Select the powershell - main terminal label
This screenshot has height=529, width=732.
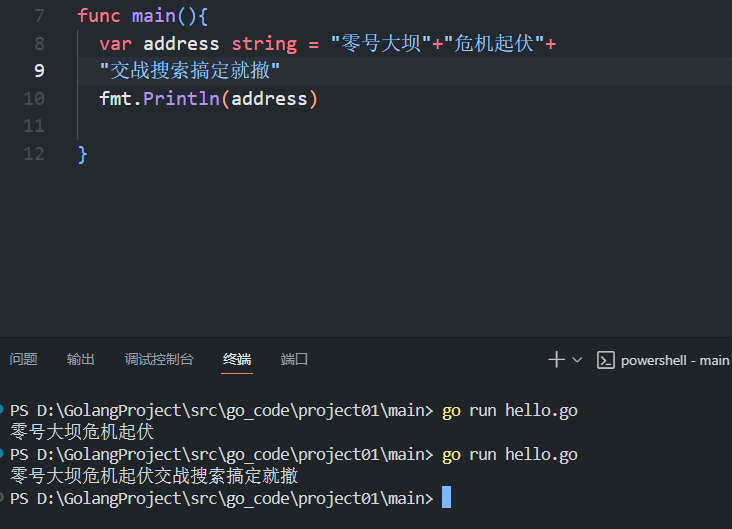click(674, 360)
